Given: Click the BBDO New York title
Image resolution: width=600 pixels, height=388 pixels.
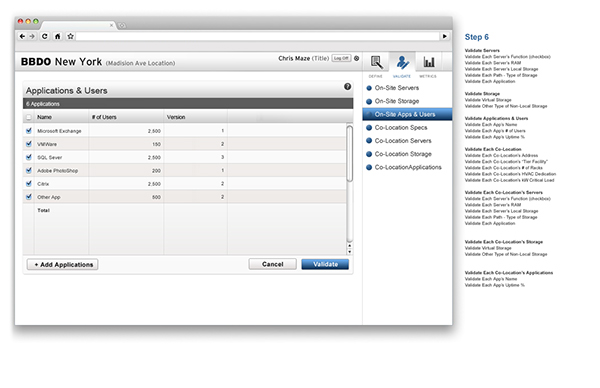Looking at the screenshot, I should click(x=61, y=62).
